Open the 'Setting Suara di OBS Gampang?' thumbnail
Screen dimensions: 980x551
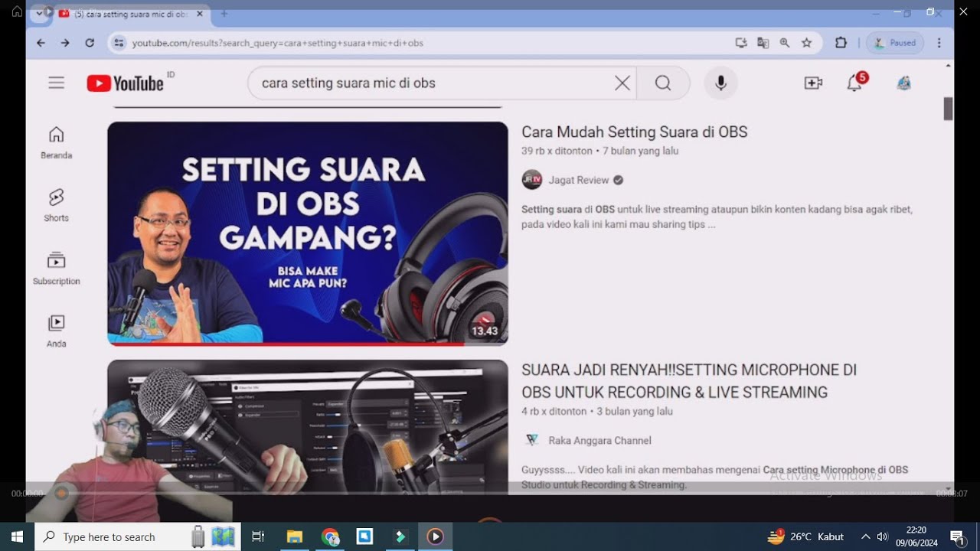(308, 233)
